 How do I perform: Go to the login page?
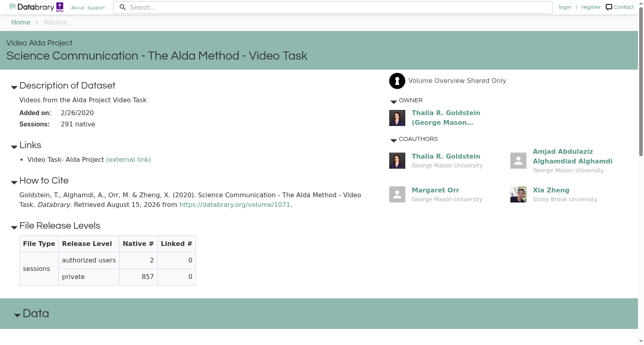click(x=565, y=7)
